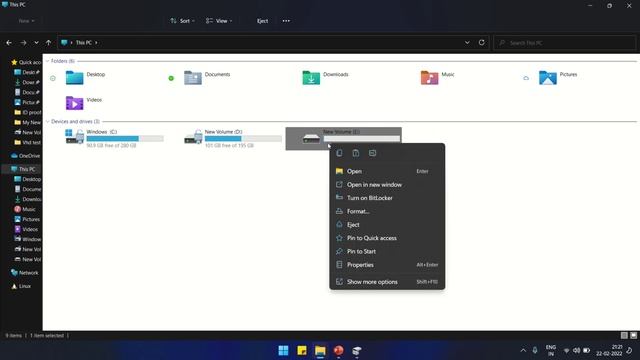Open the Sort dropdown in the toolbar
Image resolution: width=640 pixels, height=360 pixels.
182,21
